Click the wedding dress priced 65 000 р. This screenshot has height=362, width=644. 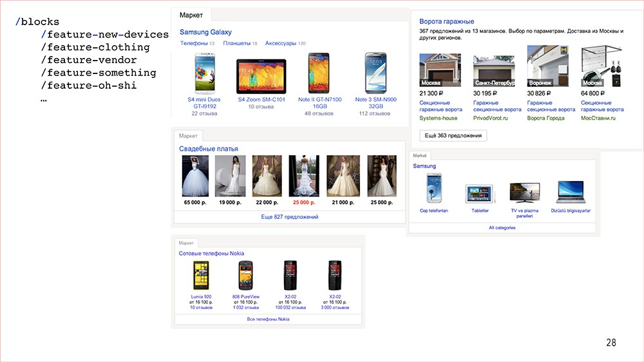click(195, 176)
